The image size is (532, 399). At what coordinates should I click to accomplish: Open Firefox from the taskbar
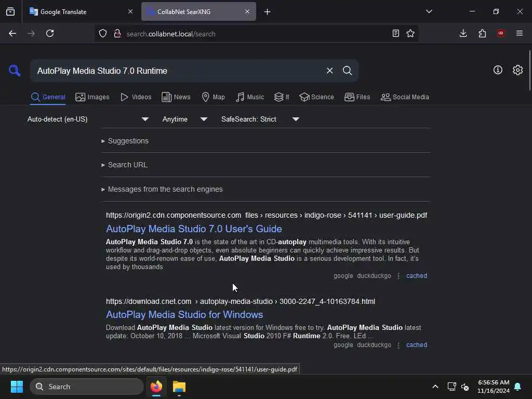point(156,387)
